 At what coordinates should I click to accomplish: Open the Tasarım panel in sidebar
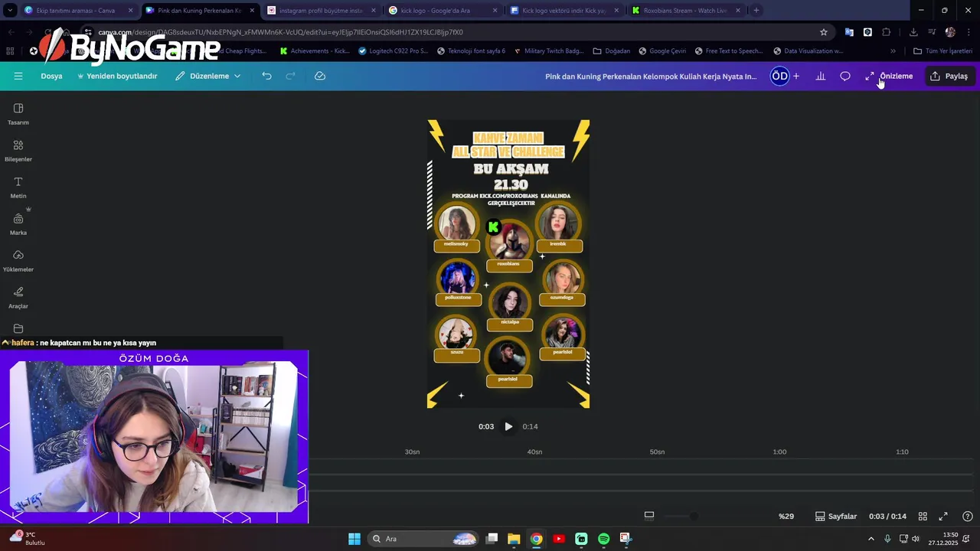(18, 114)
